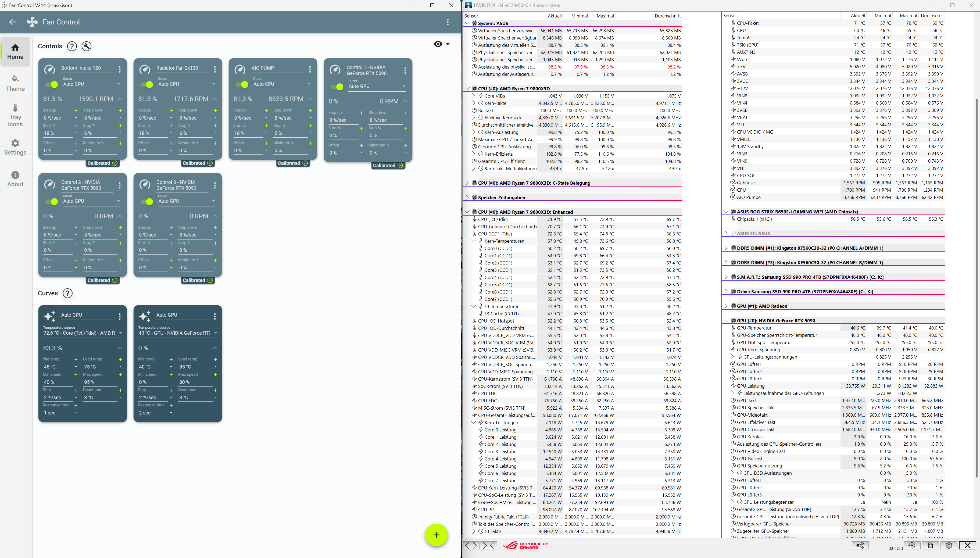The width and height of the screenshot is (980, 558).
Task: Open the Fan Control top-right overflow menu
Action: (448, 22)
